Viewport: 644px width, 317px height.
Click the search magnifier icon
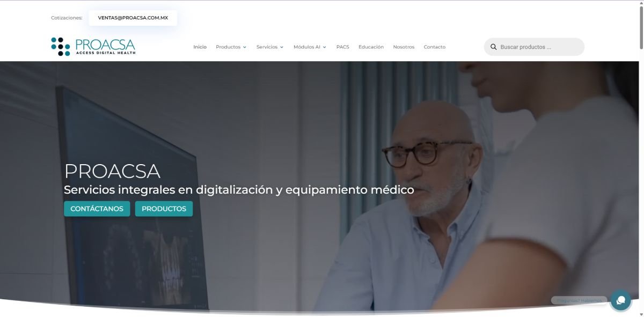pos(494,47)
